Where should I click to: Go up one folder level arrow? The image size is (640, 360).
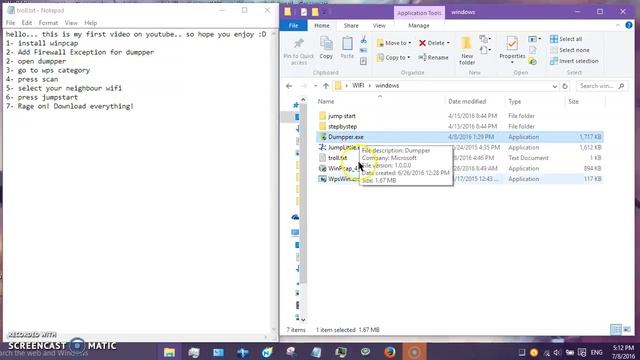(326, 86)
